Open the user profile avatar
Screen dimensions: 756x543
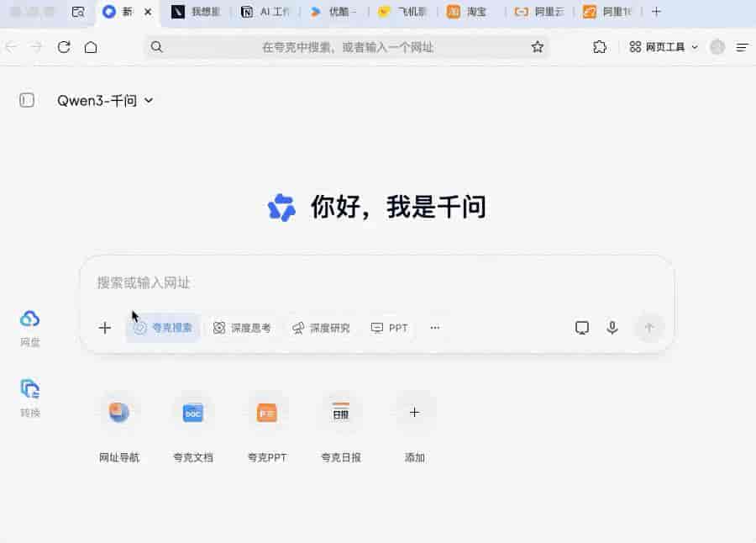(717, 47)
